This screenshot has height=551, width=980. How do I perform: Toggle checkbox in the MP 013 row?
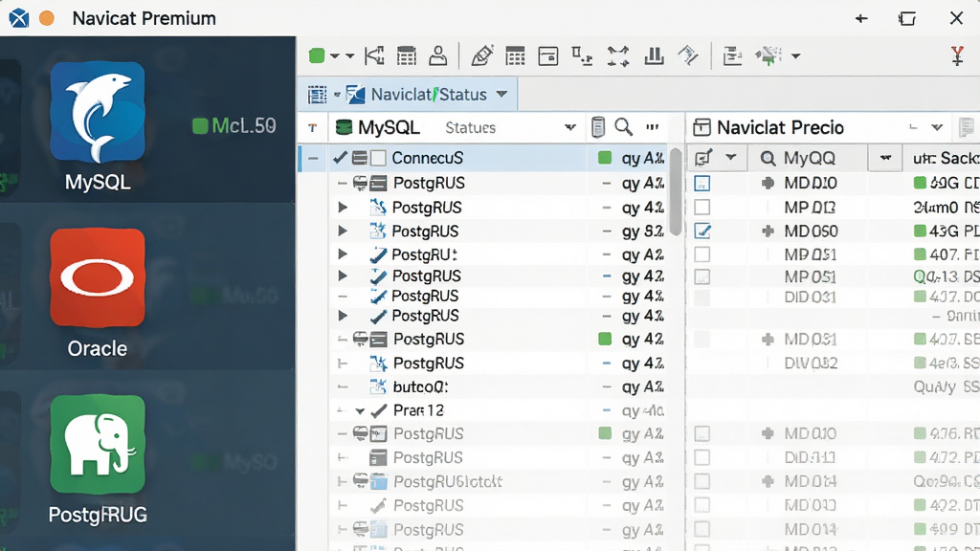pyautogui.click(x=702, y=207)
